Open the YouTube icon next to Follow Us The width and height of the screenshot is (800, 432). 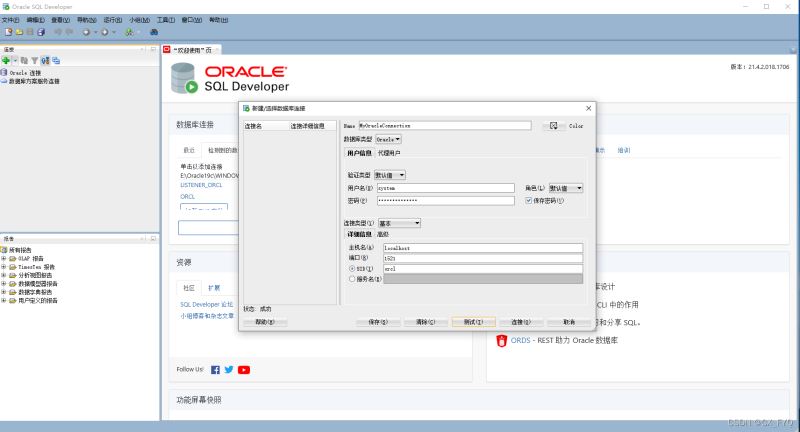[244, 369]
